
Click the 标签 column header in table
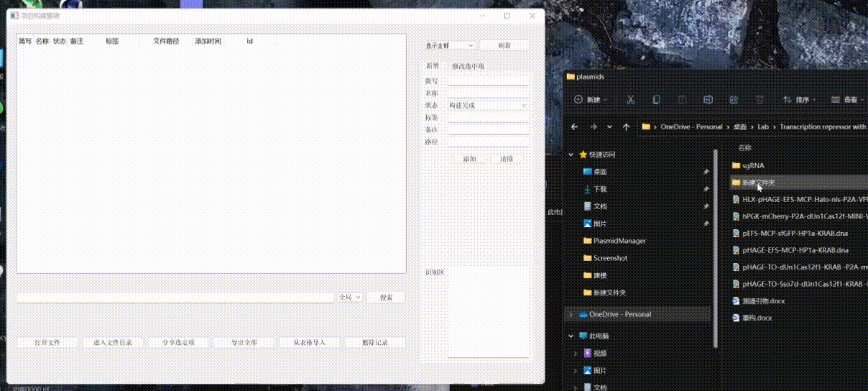(112, 41)
